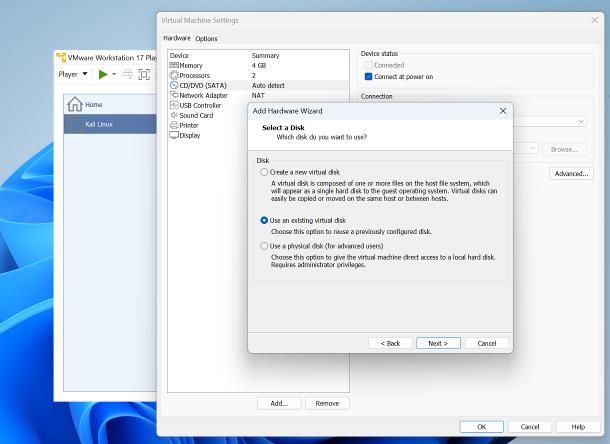Click the full screen mode icon
The width and height of the screenshot is (610, 444).
(x=144, y=74)
